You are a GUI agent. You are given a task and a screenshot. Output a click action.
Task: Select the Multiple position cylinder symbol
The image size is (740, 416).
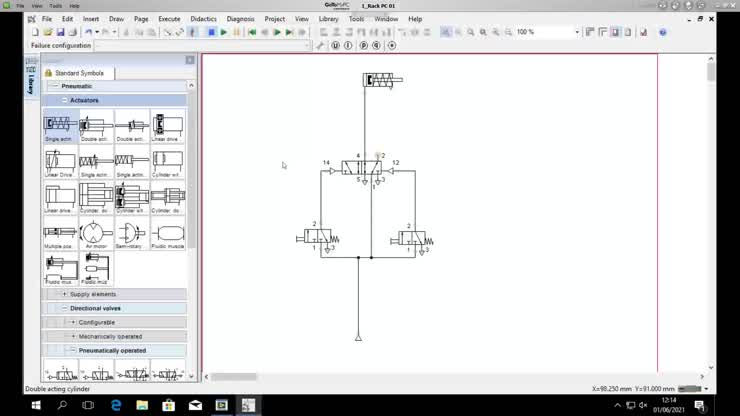coord(60,233)
